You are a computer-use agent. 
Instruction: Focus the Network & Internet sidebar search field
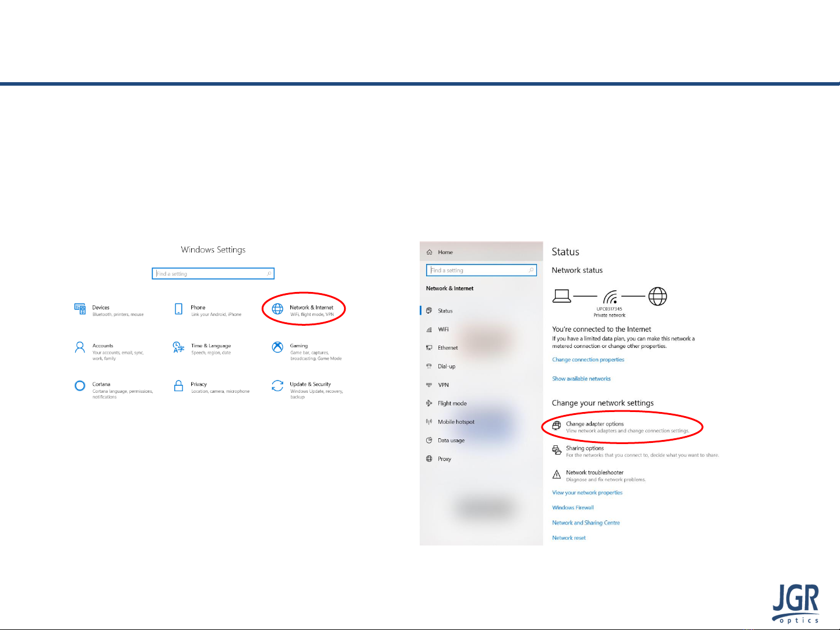(481, 270)
